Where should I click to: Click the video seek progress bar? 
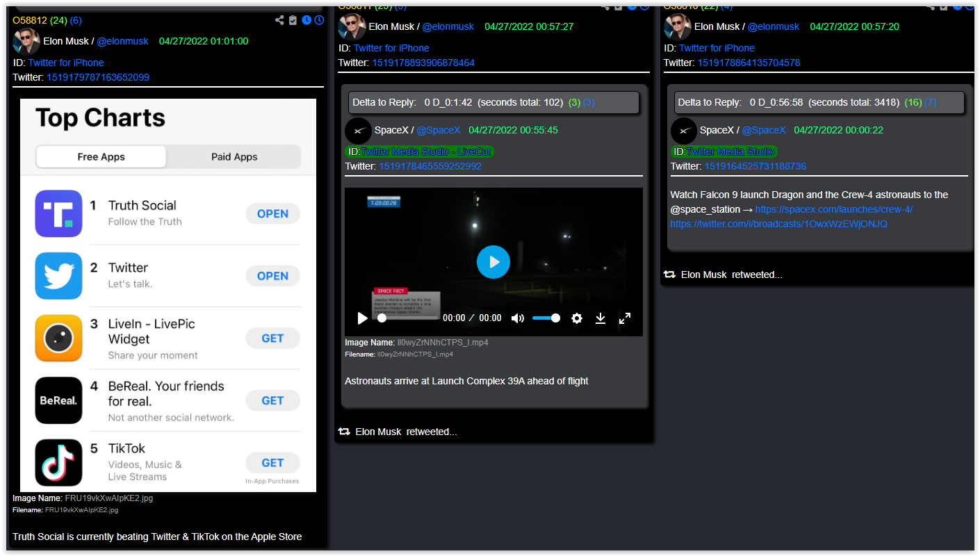point(409,318)
